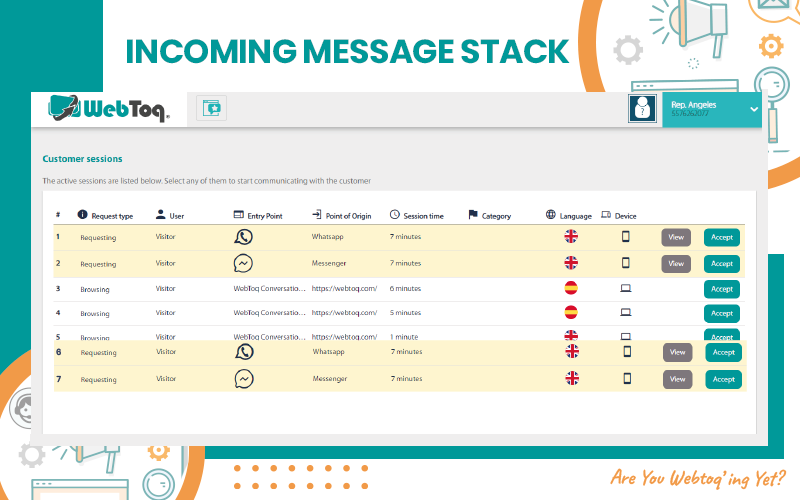
Task: Open the https://webtoq.com/ origin in row 3
Action: (x=344, y=289)
